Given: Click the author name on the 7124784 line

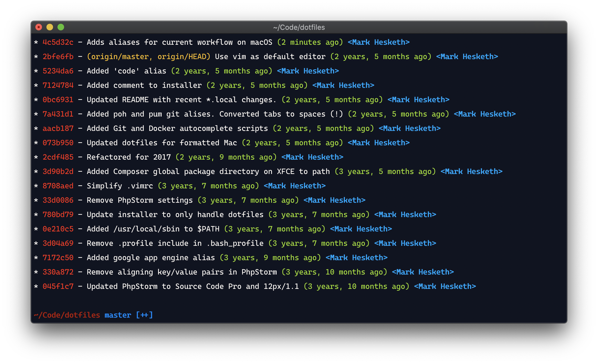Looking at the screenshot, I should pyautogui.click(x=343, y=85).
